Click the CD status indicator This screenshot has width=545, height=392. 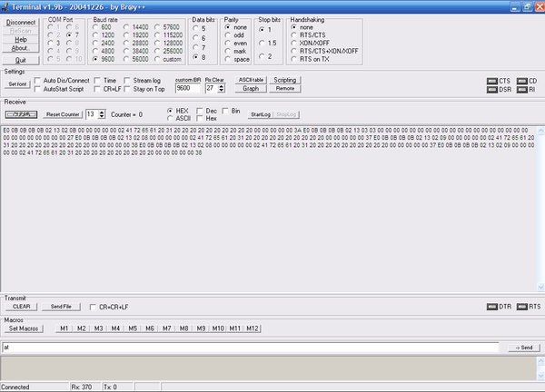click(x=522, y=82)
